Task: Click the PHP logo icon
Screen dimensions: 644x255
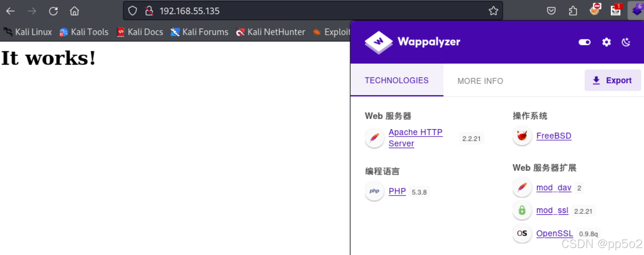Action: (x=375, y=191)
